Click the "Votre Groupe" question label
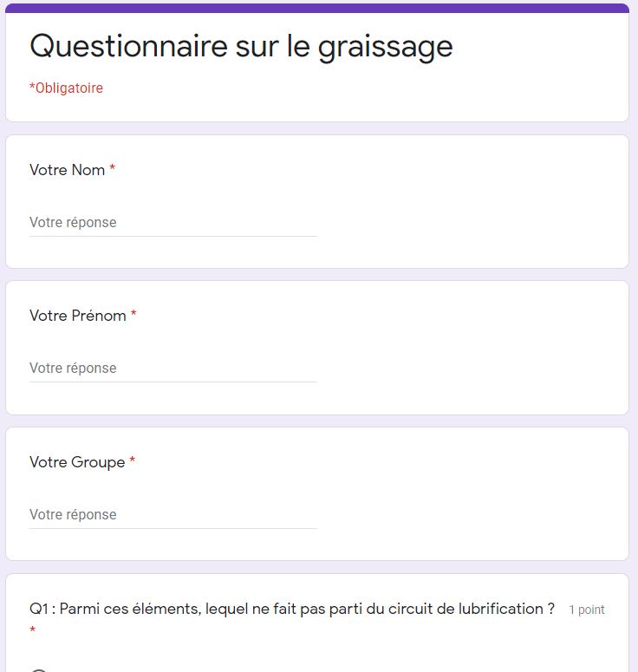The width and height of the screenshot is (638, 672). (77, 462)
